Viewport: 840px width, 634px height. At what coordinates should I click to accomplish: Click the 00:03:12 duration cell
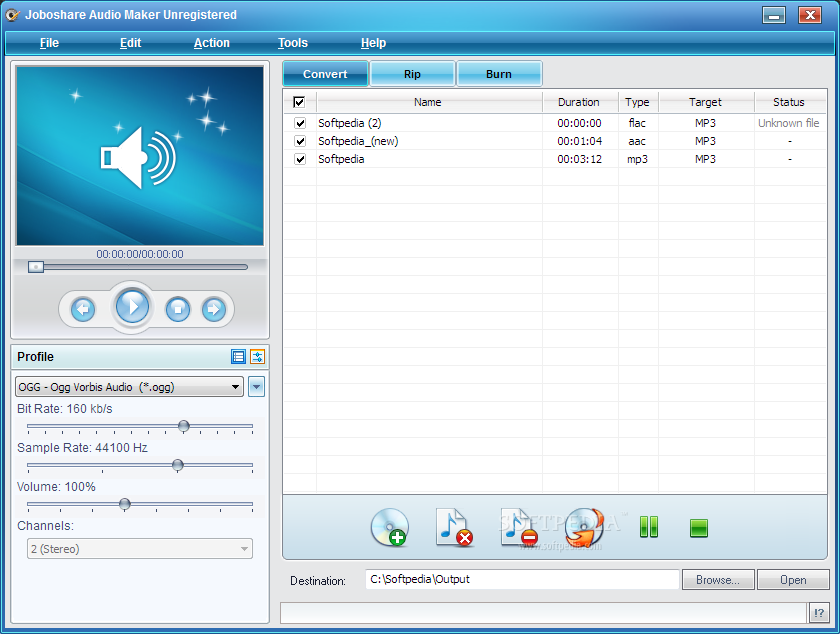pyautogui.click(x=580, y=159)
